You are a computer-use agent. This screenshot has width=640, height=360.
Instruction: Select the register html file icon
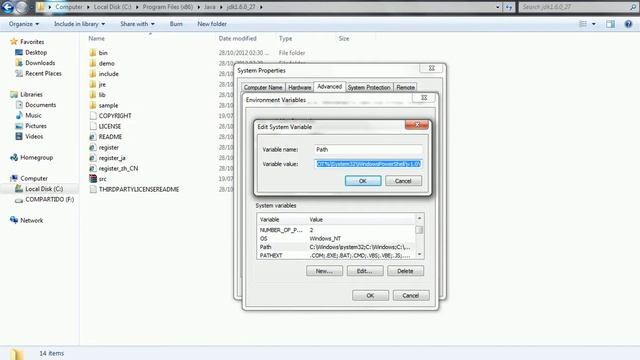click(93, 147)
